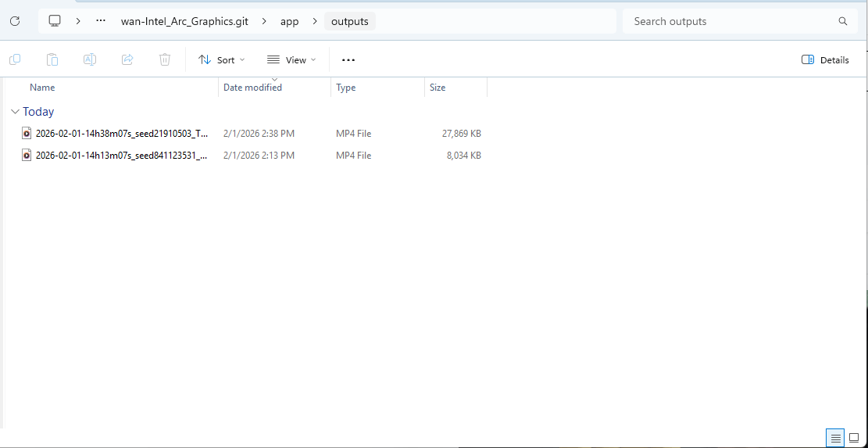Click the search magnifier icon
868x448 pixels.
tap(842, 22)
